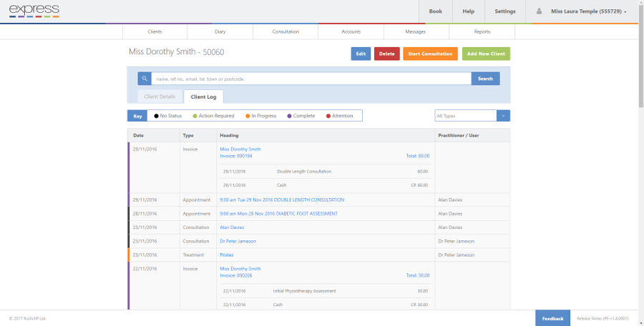644x326 pixels.
Task: Open Invoice: 000194 link
Action: [236, 156]
